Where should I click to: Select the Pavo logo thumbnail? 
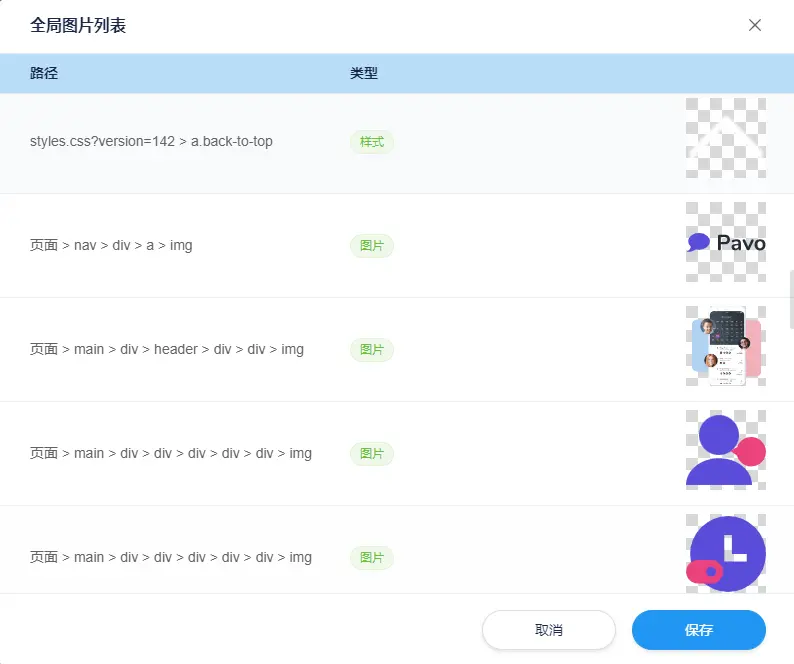coord(725,243)
